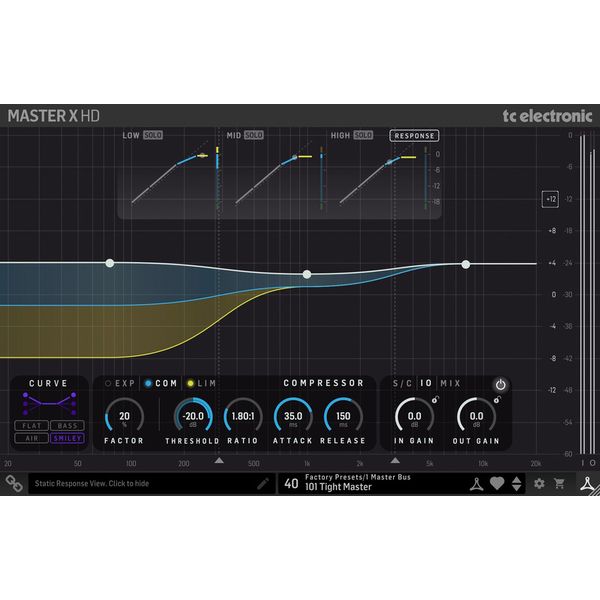Screen dimensions: 600x600
Task: Open the preset name 101 Tight Master
Action: 338,487
